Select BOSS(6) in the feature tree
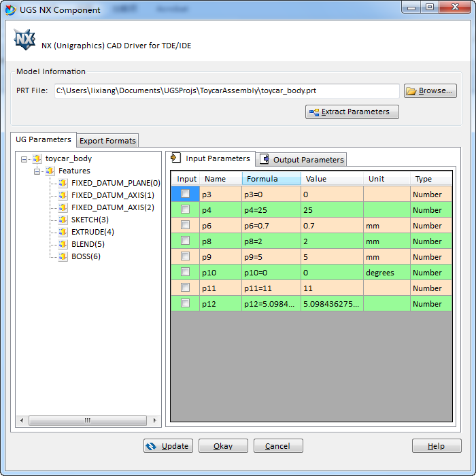476x476 pixels. click(x=86, y=256)
